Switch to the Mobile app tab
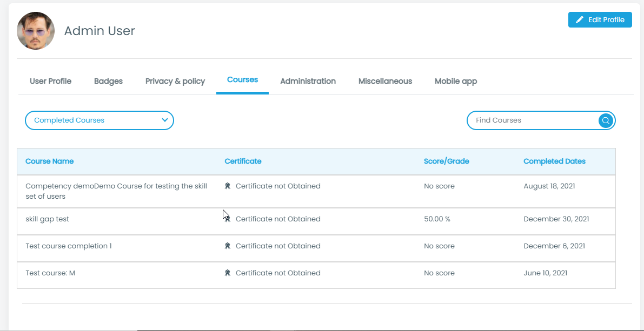 [456, 81]
